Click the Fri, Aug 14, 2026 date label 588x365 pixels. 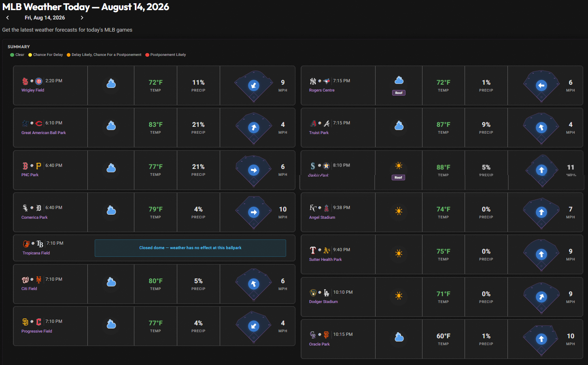45,18
